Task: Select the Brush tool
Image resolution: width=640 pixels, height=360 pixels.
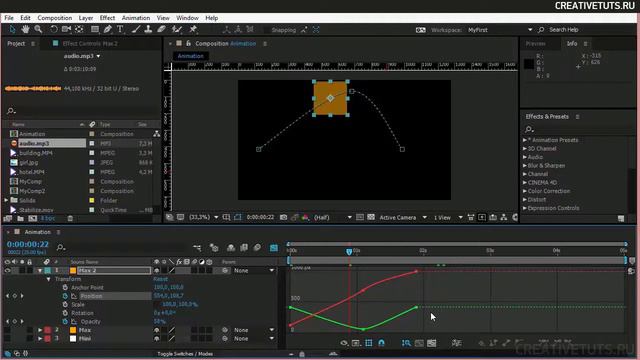Action: click(x=136, y=29)
